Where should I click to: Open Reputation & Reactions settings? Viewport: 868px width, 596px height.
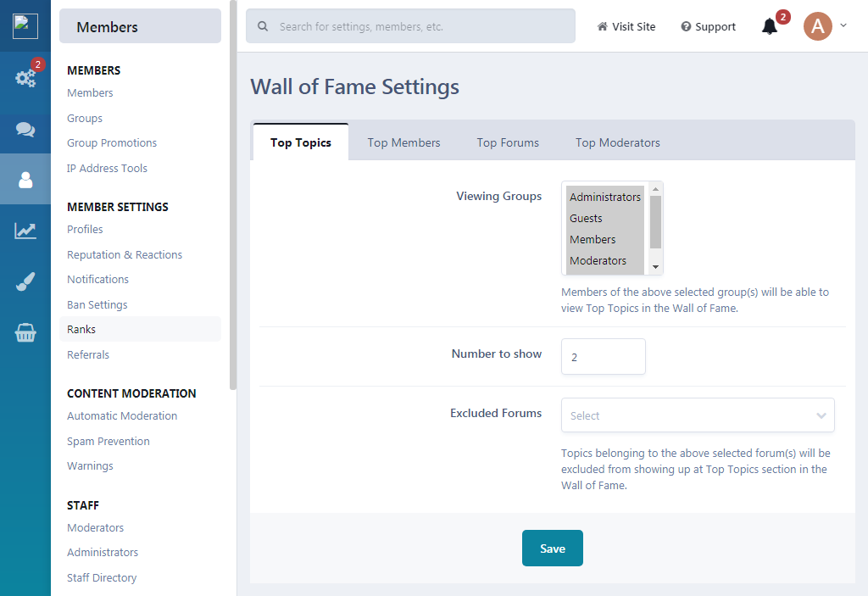(x=125, y=255)
